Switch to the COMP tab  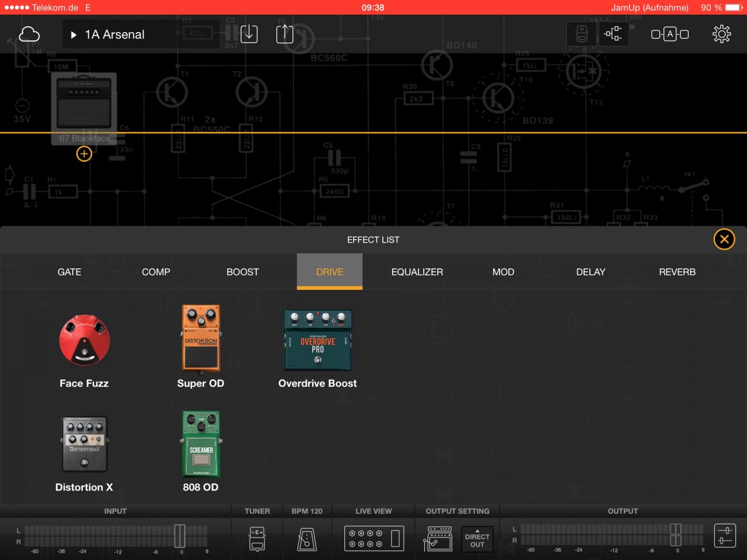pos(156,272)
